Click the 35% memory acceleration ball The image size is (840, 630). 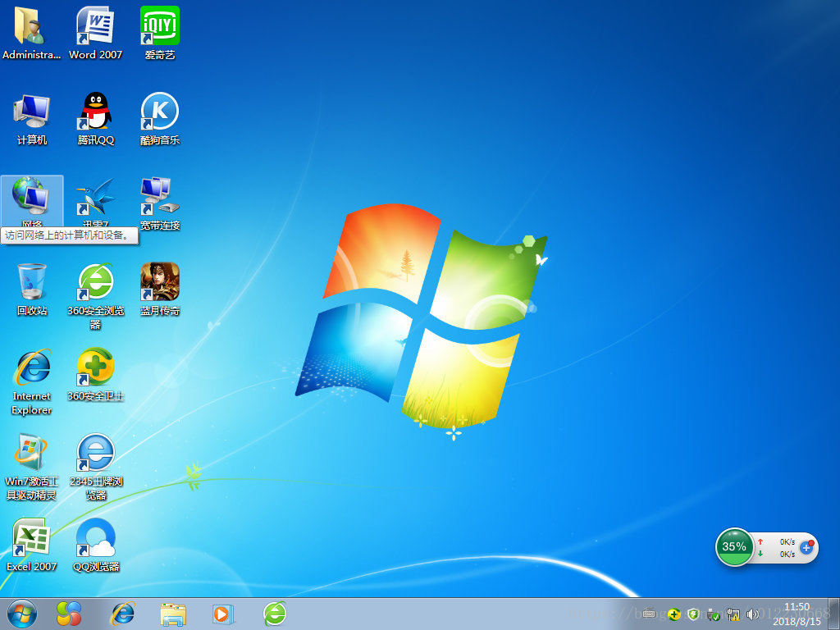[734, 546]
